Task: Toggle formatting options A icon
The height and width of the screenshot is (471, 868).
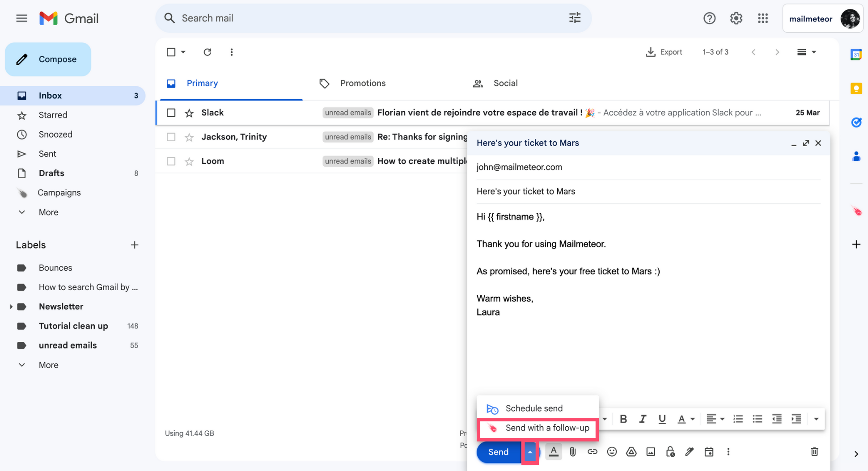Action: pyautogui.click(x=554, y=452)
